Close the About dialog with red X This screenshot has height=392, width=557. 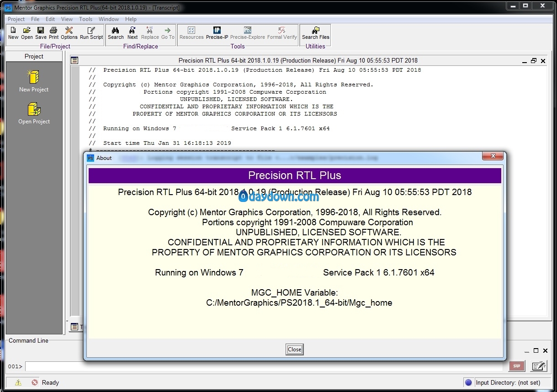pyautogui.click(x=493, y=156)
